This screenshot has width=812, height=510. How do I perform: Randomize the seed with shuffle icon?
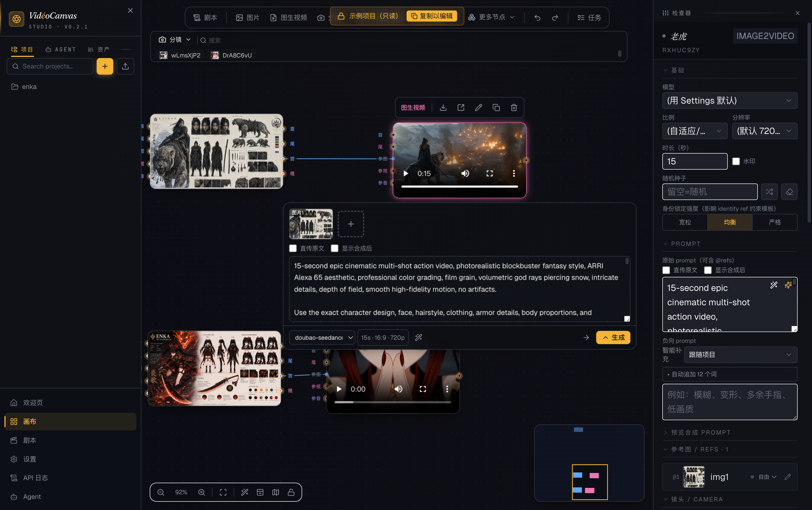[x=769, y=191]
